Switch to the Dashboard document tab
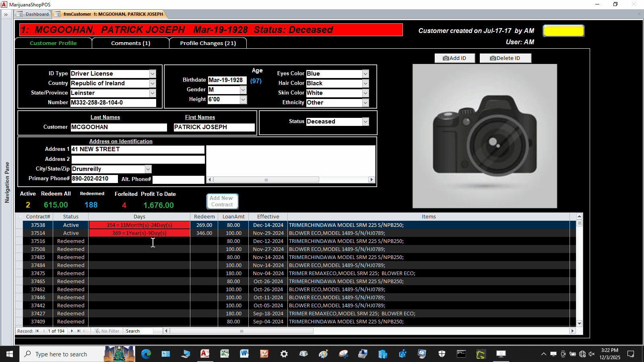 tap(33, 14)
